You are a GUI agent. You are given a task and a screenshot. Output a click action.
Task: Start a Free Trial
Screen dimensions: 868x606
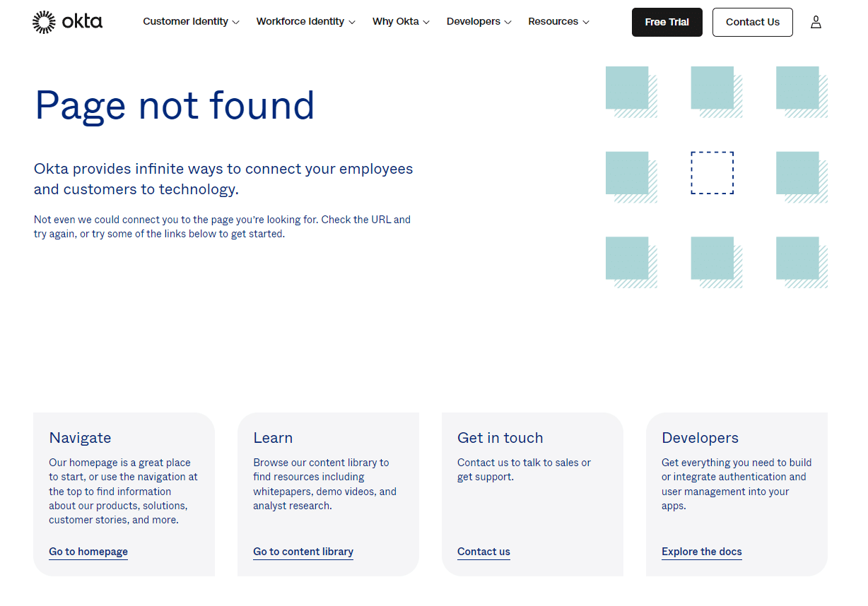tap(667, 22)
